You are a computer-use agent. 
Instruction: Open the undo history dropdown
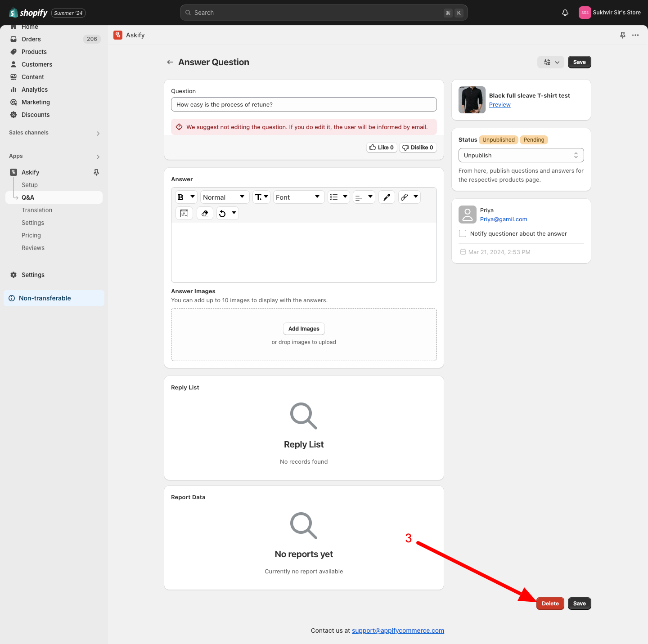[x=228, y=213]
